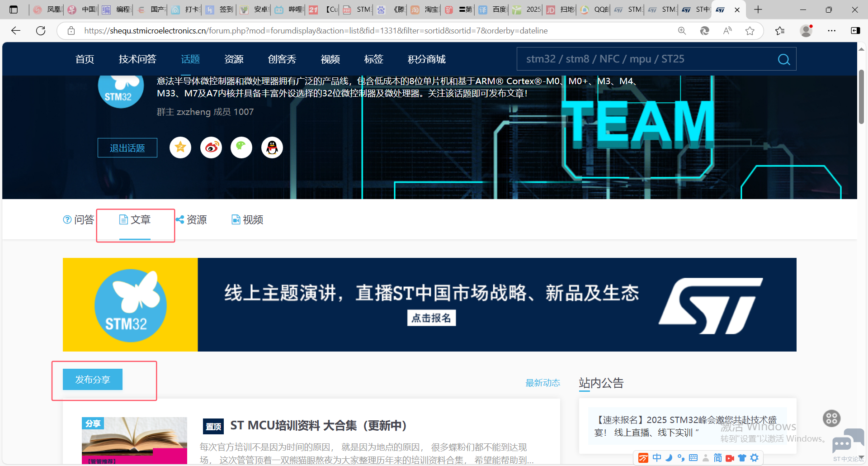Open tab actions menu icon at top left
Image resolution: width=868 pixels, height=466 pixels.
(14, 10)
